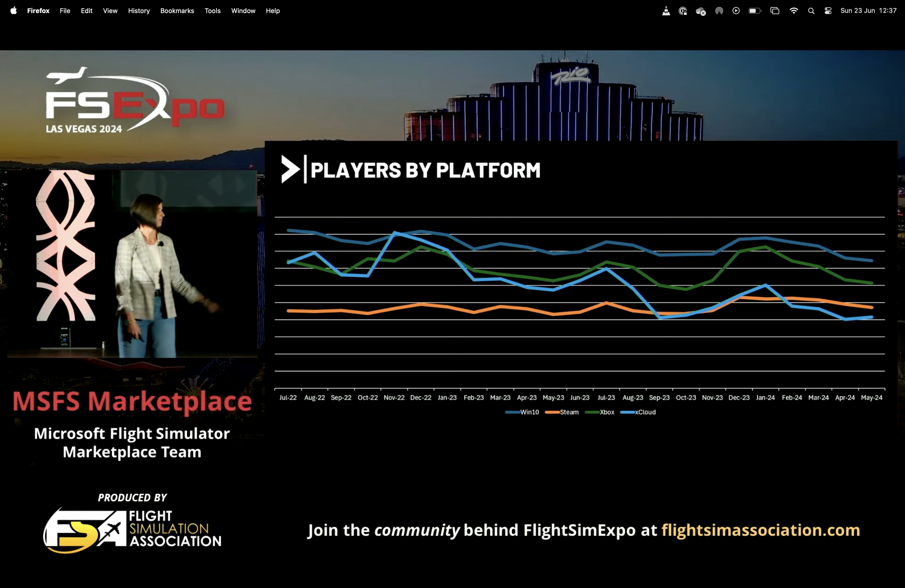Open the Control Center toggles icon

(828, 11)
